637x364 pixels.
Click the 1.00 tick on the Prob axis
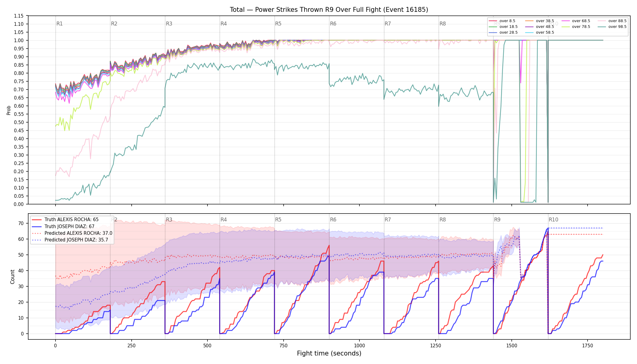(19, 40)
